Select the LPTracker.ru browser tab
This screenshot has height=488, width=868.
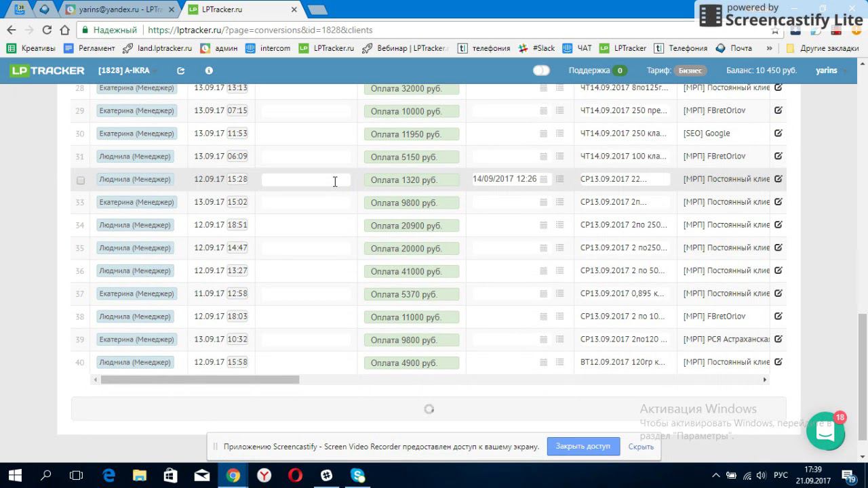point(243,10)
